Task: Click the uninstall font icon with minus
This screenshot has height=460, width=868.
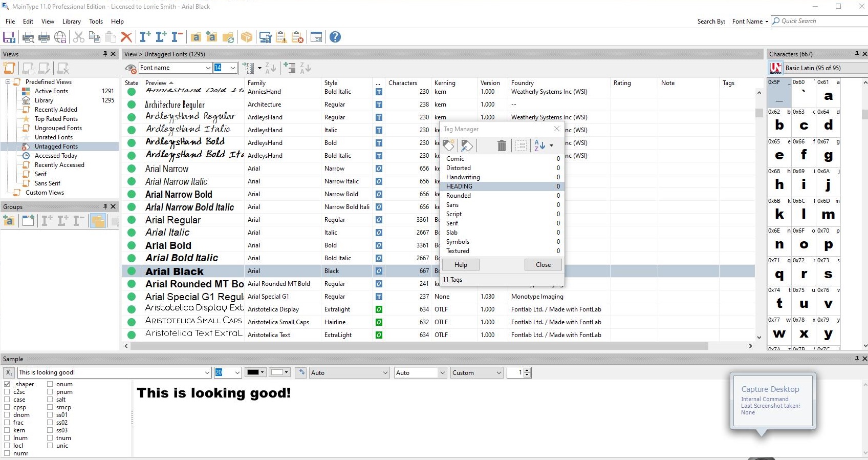Action: pos(177,37)
